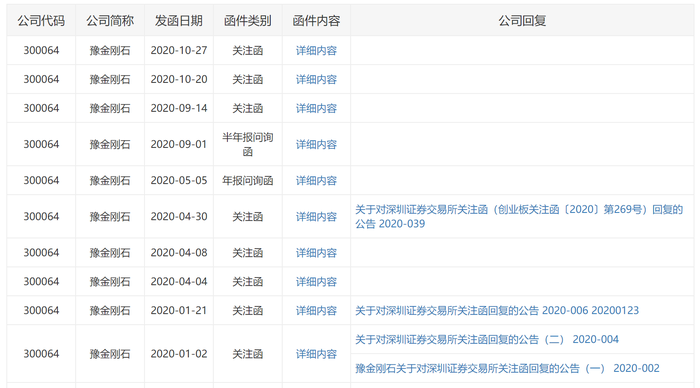Viewport: 700px width, 388px height.
Task: Select date cell 2020-04-04
Action: 179,282
